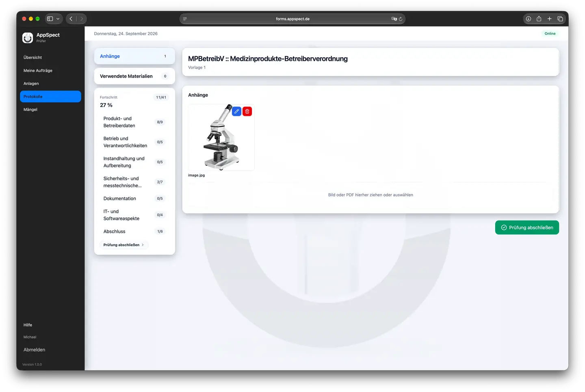Open Mängel in the sidebar
This screenshot has width=585, height=392.
pyautogui.click(x=50, y=110)
